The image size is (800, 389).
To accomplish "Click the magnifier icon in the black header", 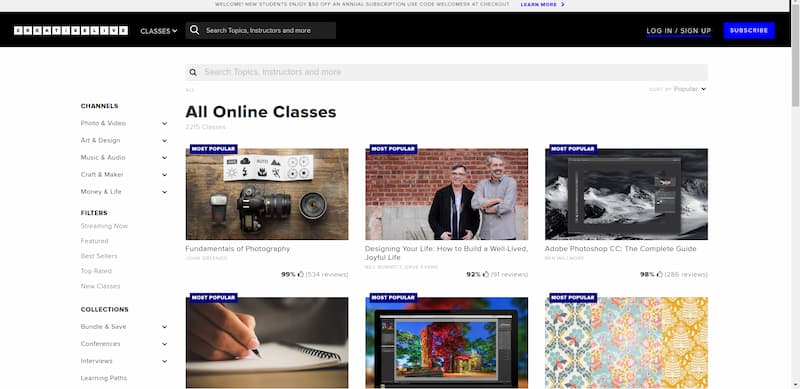I will tap(194, 30).
